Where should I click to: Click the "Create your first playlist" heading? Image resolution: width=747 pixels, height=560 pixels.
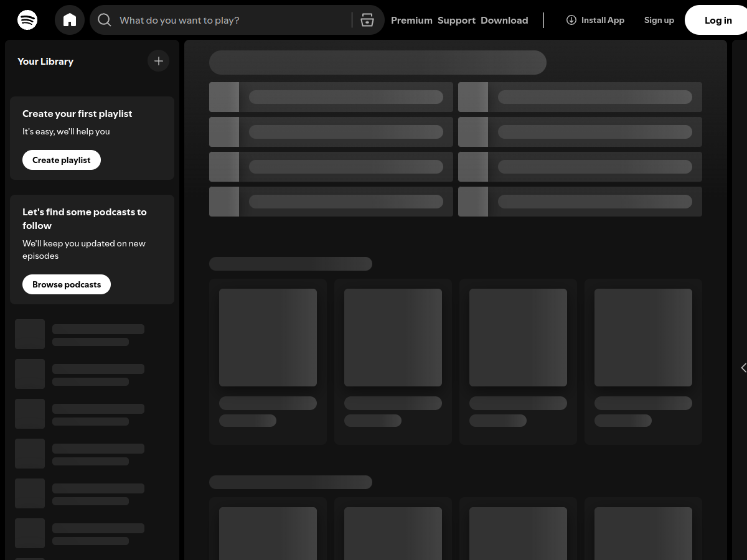pyautogui.click(x=77, y=114)
